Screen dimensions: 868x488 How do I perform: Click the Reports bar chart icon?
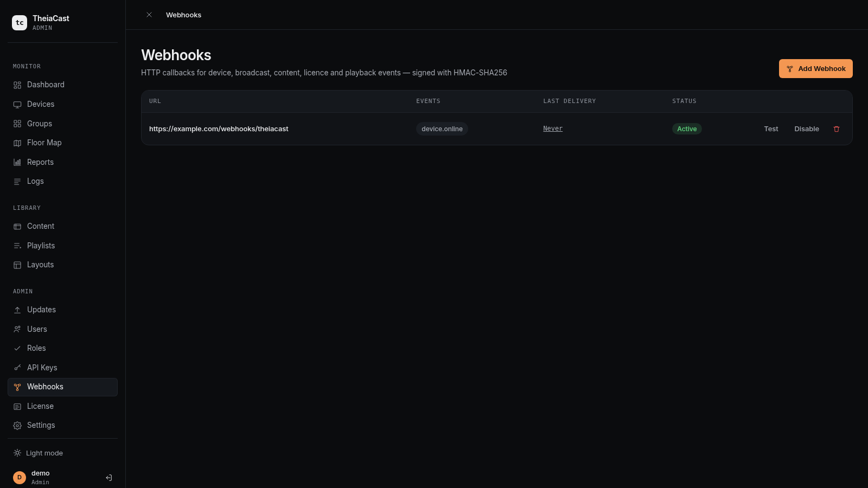tap(17, 162)
